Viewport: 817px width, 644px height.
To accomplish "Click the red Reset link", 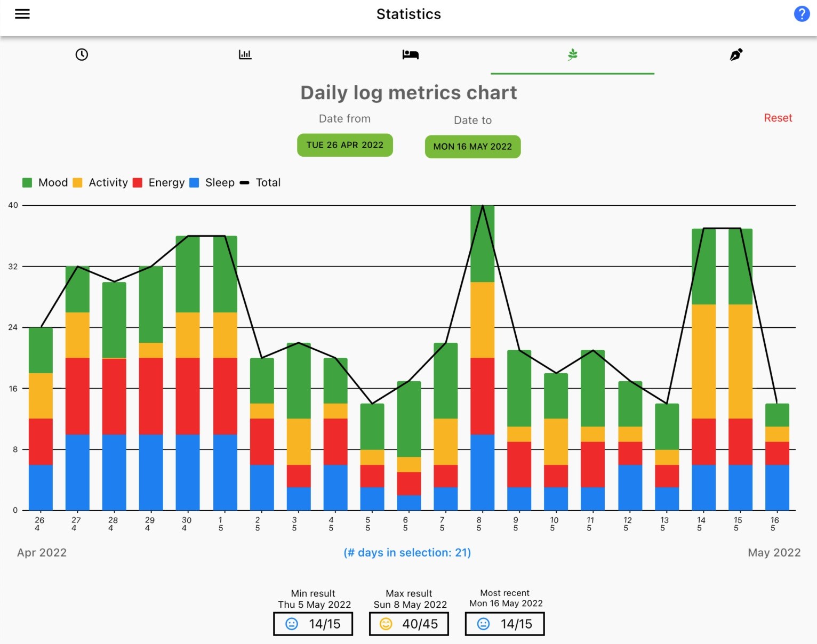I will (778, 118).
